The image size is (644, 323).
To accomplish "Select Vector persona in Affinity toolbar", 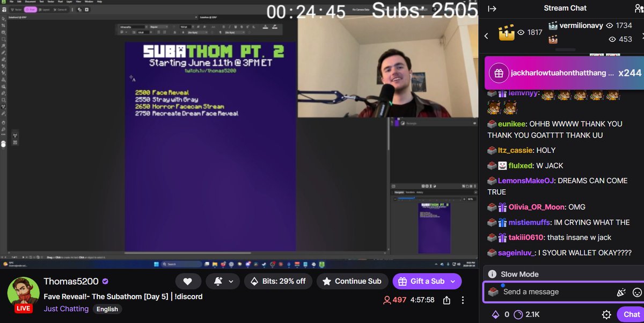I will tap(16, 9).
